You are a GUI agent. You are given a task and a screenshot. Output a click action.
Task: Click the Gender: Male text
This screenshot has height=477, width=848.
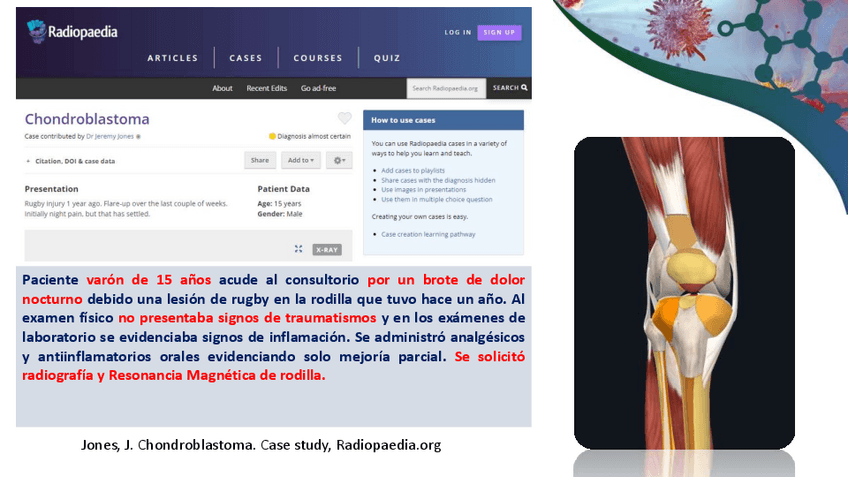click(280, 214)
